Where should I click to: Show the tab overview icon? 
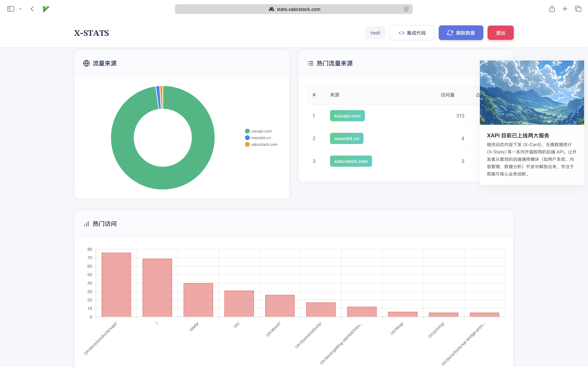click(x=578, y=9)
